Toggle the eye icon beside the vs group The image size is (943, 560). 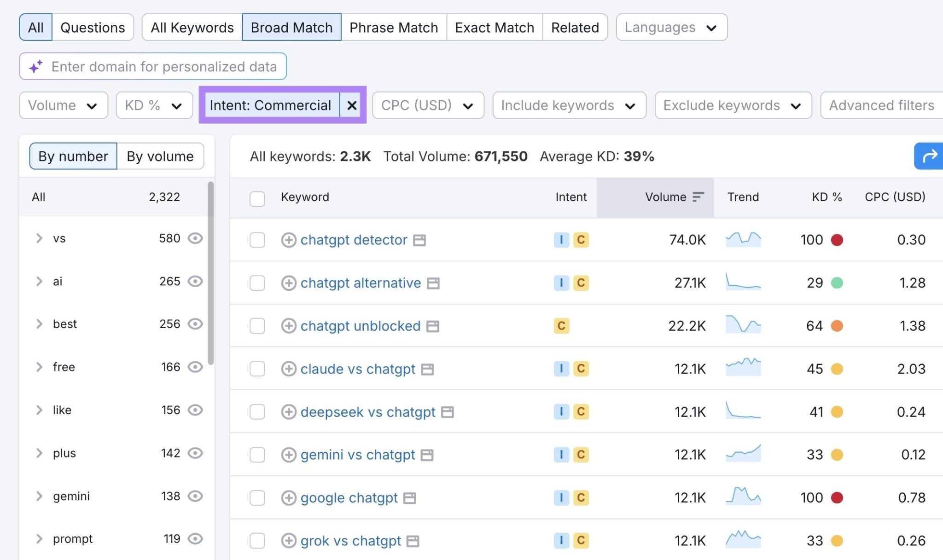click(x=195, y=238)
